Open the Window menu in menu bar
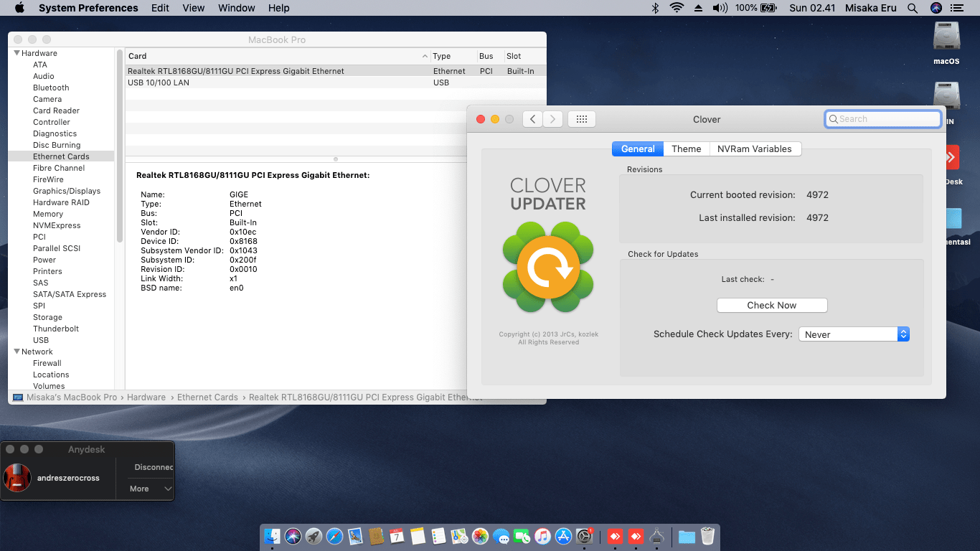The image size is (980, 551). (237, 8)
